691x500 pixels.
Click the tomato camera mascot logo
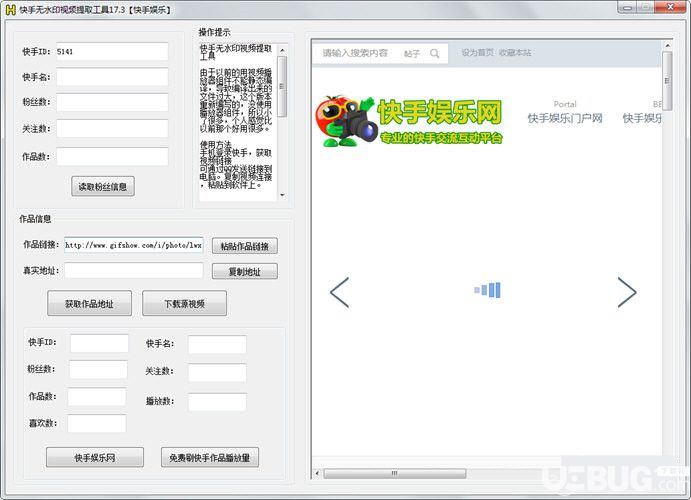click(x=346, y=121)
